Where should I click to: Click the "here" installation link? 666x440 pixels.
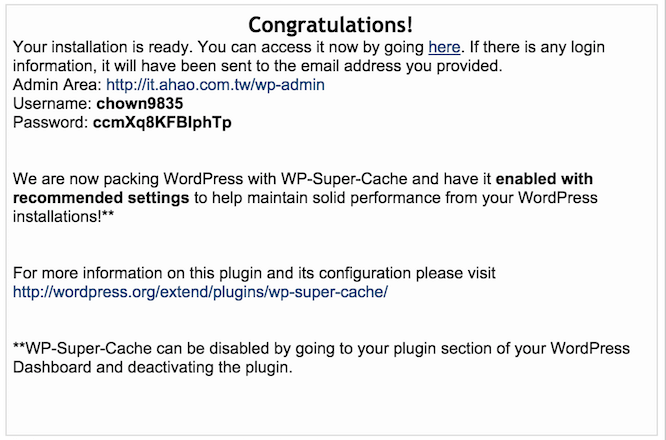444,47
